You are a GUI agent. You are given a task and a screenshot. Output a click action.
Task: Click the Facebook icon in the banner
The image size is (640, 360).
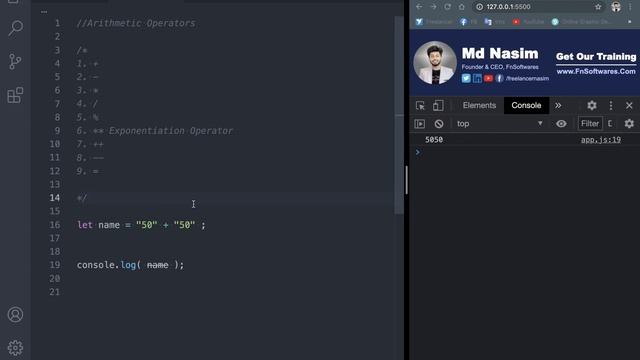[499, 78]
